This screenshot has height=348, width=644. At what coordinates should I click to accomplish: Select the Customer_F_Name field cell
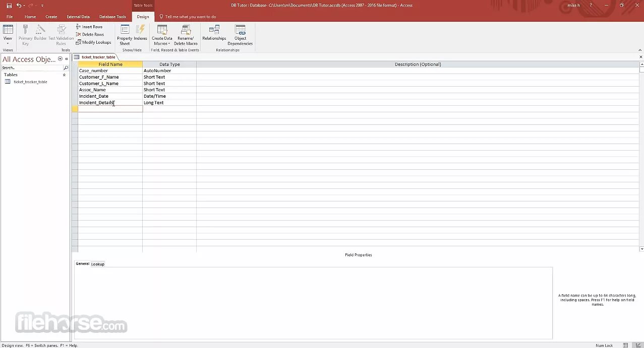click(x=110, y=77)
